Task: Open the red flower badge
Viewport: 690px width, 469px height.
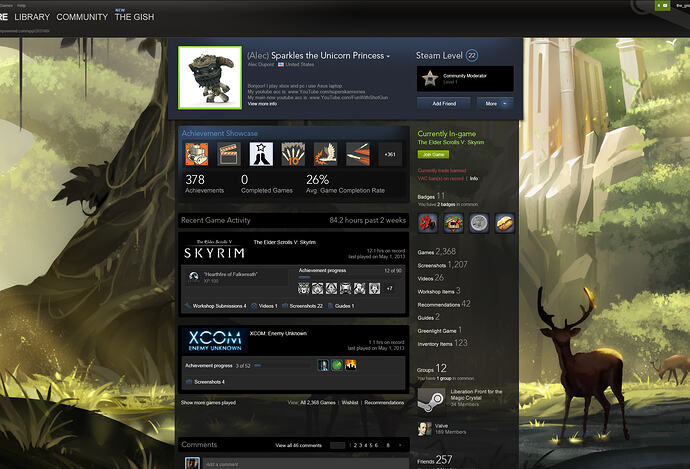Action: pyautogui.click(x=428, y=223)
